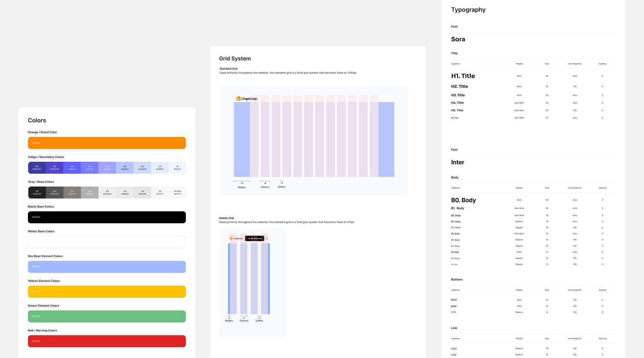Click the BTN3 typeface label
This screenshot has width=644, height=358.
click(x=453, y=312)
